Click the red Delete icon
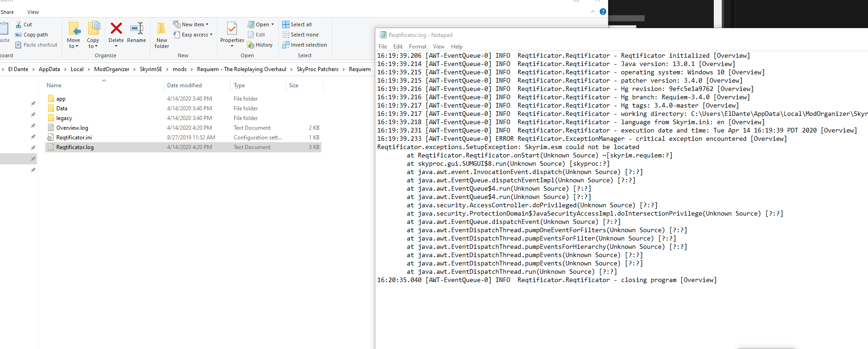This screenshot has width=868, height=349. (116, 28)
